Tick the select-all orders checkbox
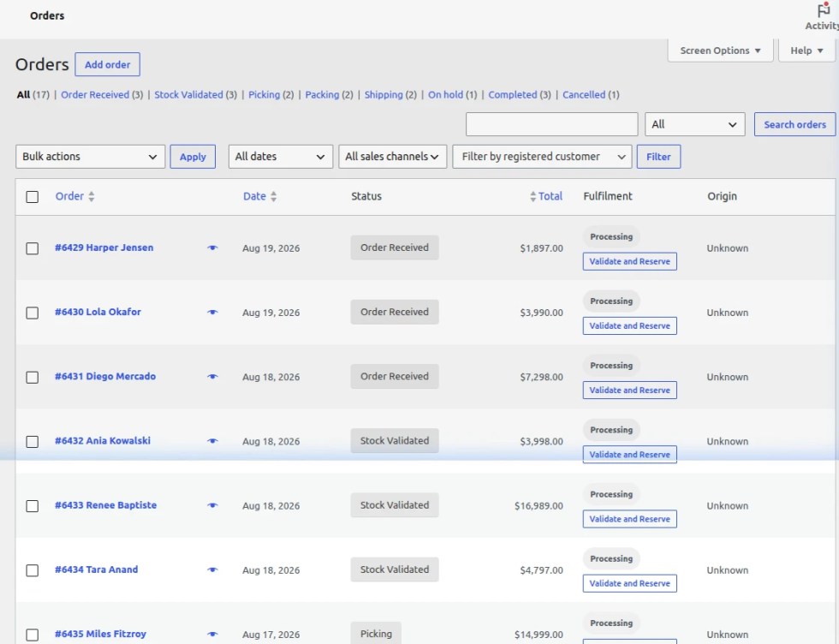 [x=33, y=197]
